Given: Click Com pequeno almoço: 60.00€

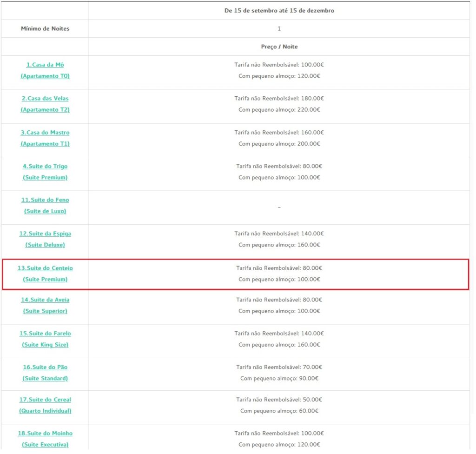Looking at the screenshot, I should 279,411.
